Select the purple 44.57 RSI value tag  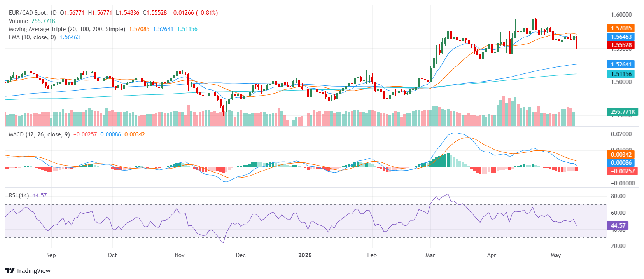[x=618, y=226]
